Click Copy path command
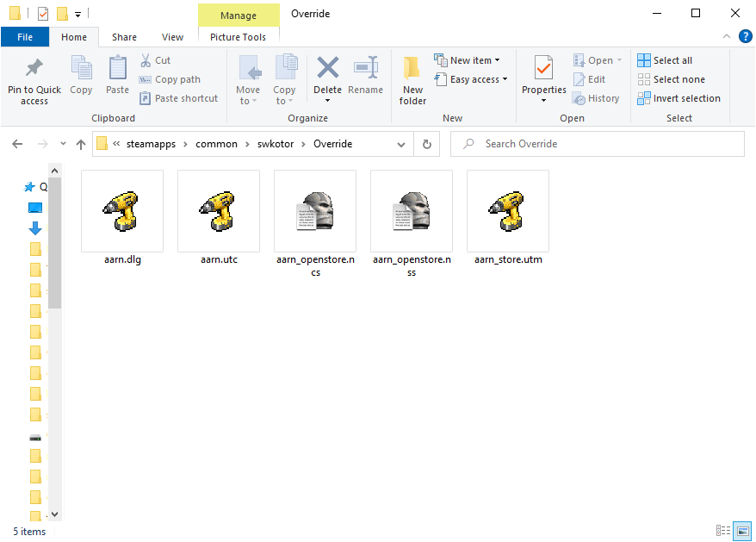Viewport: 756px width, 542px height. (x=170, y=79)
